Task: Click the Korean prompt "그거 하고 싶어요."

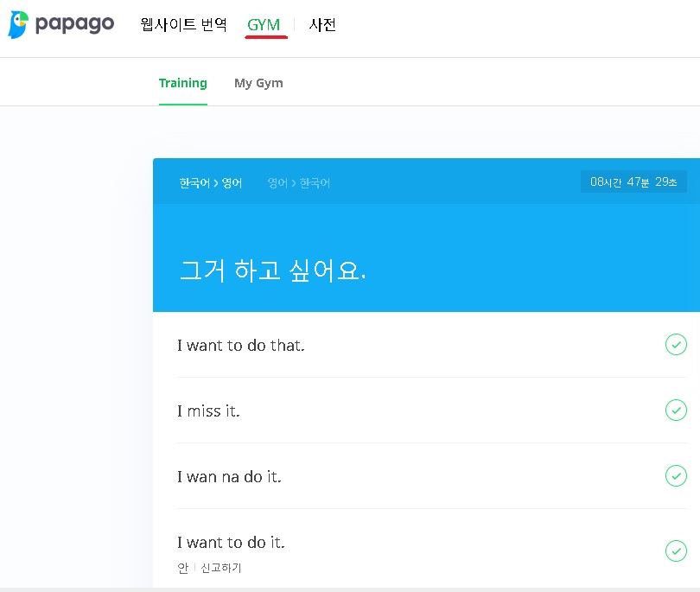Action: pyautogui.click(x=274, y=270)
